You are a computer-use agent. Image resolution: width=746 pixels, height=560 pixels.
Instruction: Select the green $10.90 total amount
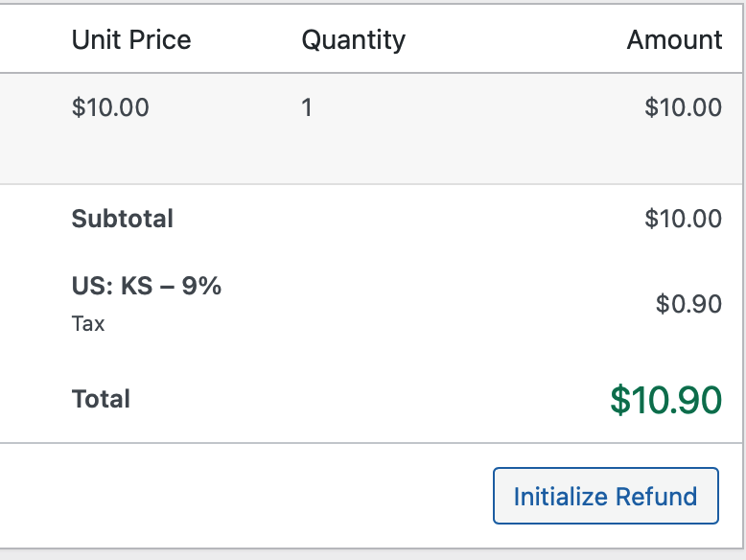[x=665, y=400]
